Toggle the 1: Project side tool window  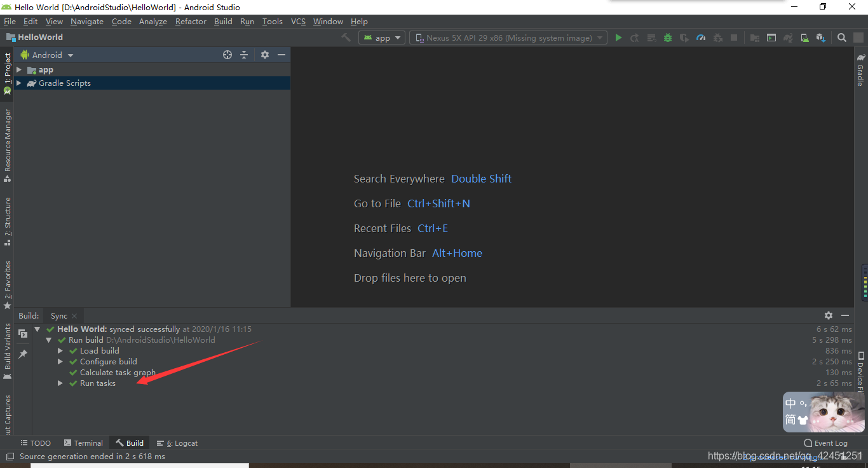coord(7,72)
